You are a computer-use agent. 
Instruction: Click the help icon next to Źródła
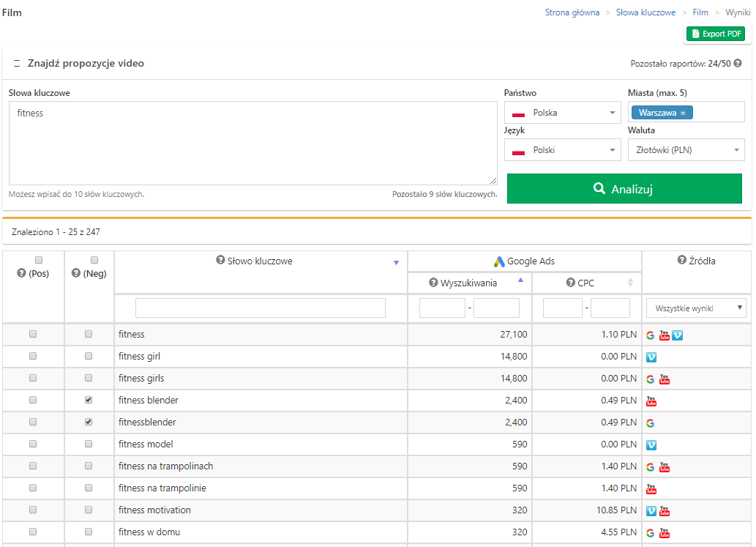coord(681,260)
